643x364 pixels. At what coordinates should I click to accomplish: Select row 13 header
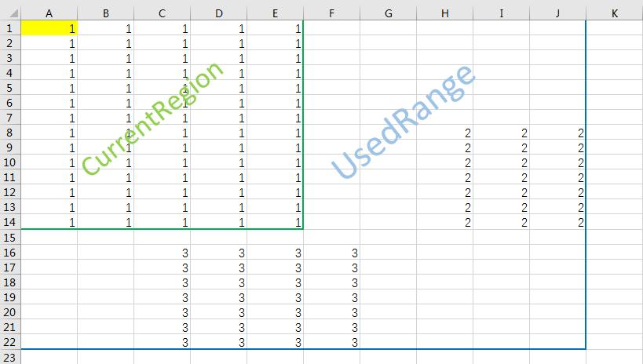pyautogui.click(x=10, y=207)
